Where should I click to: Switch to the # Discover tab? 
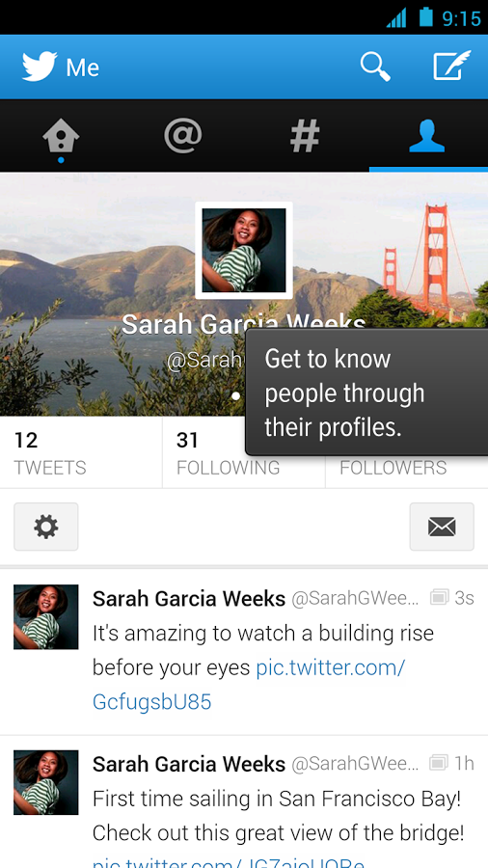click(x=305, y=136)
